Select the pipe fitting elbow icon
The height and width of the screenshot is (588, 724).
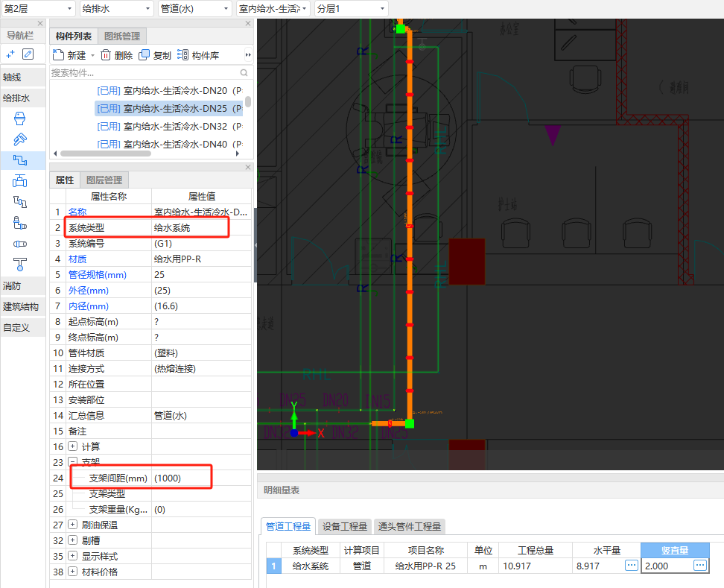click(x=19, y=202)
